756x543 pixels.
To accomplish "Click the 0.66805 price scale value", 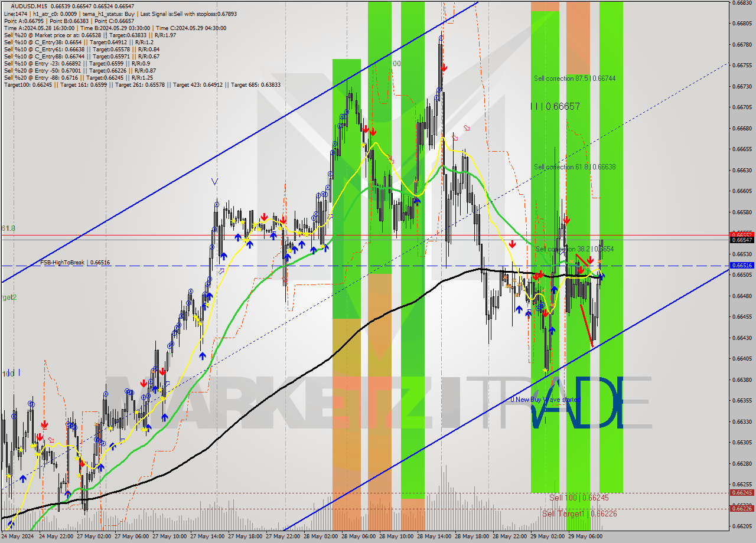I will click(742, 24).
